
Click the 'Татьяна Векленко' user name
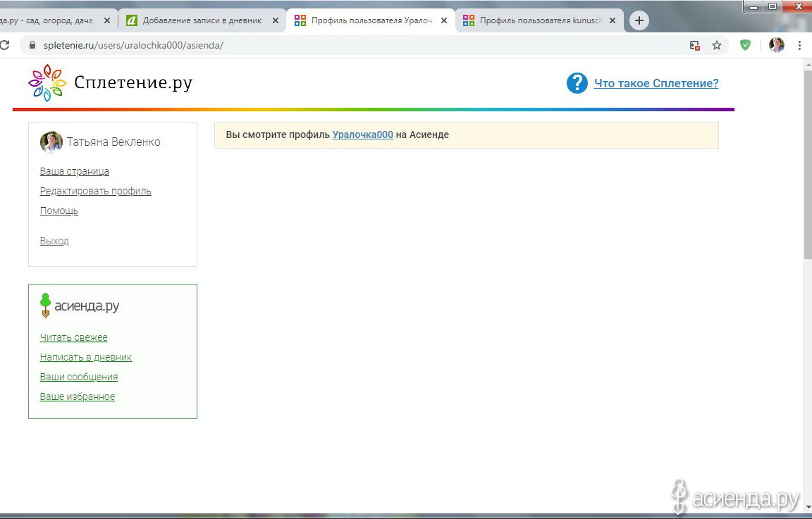(113, 142)
